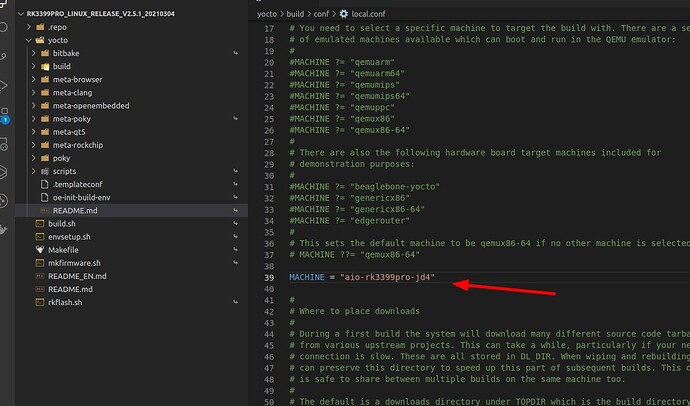Collapse the yocto folder chevron
The height and width of the screenshot is (406, 690).
(29, 40)
